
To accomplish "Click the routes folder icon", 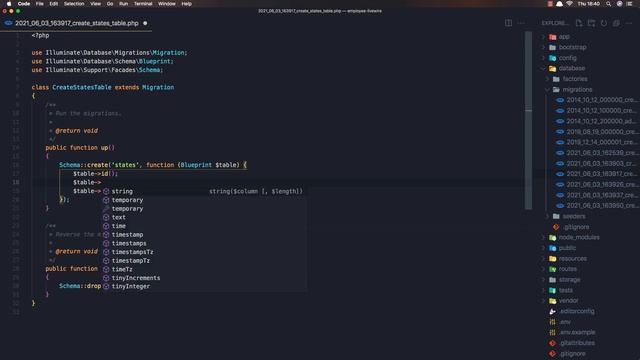I will [553, 269].
